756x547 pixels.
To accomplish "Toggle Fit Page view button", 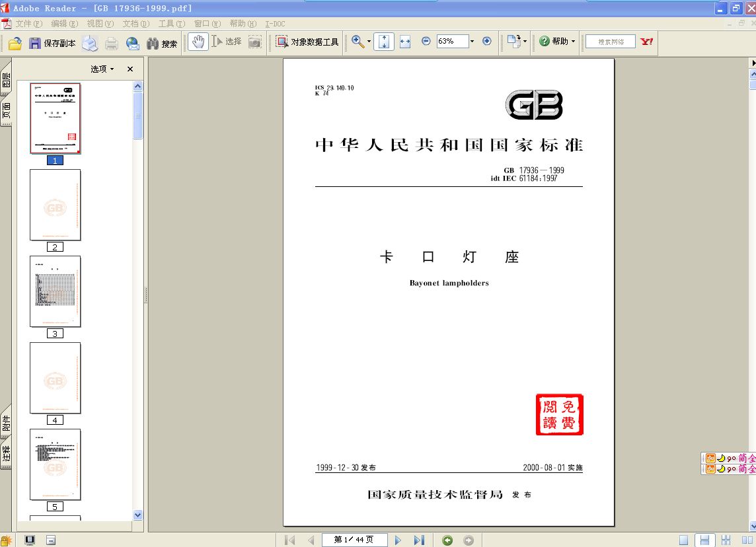I will click(384, 42).
